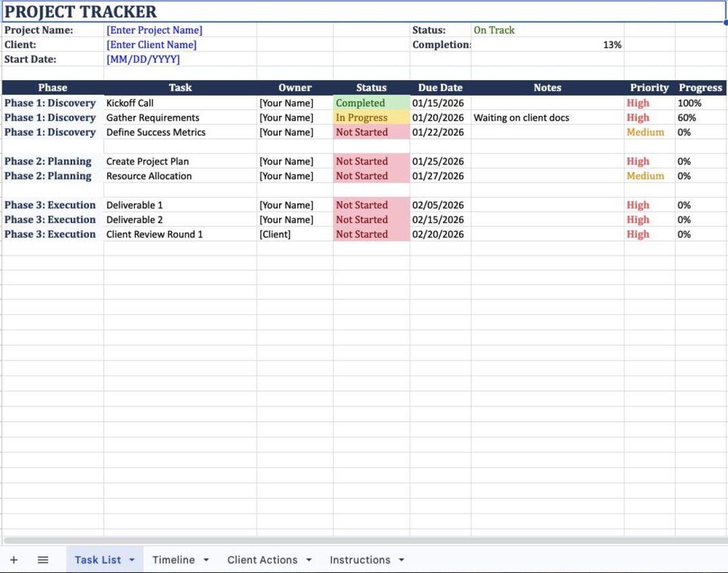This screenshot has height=573, width=728.
Task: Select the [Client] owner cell
Action: pos(295,234)
